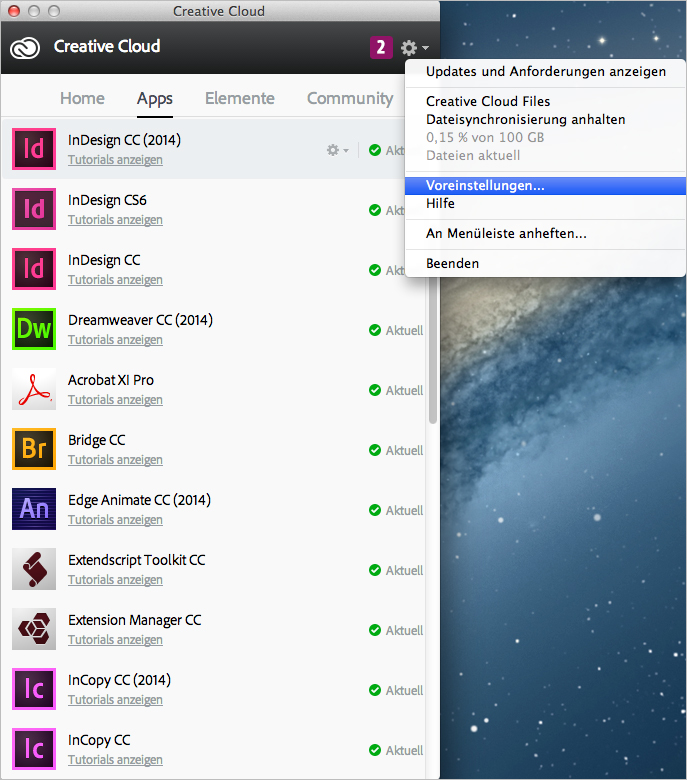
Task: Click the Extendscript Toolkit CC icon
Action: 34,569
